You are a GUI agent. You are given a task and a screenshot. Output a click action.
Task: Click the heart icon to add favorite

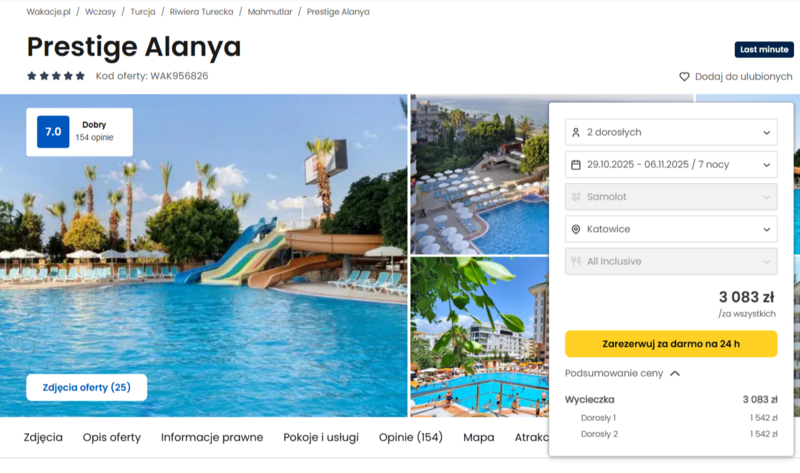tap(684, 77)
